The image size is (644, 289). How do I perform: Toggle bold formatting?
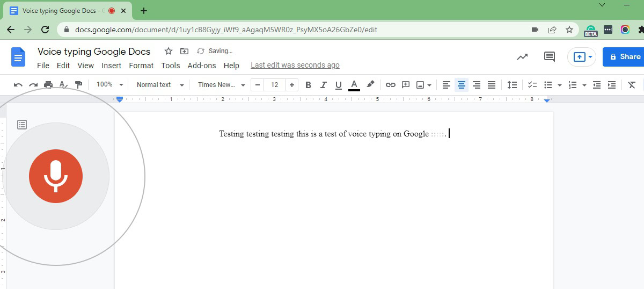(308, 85)
